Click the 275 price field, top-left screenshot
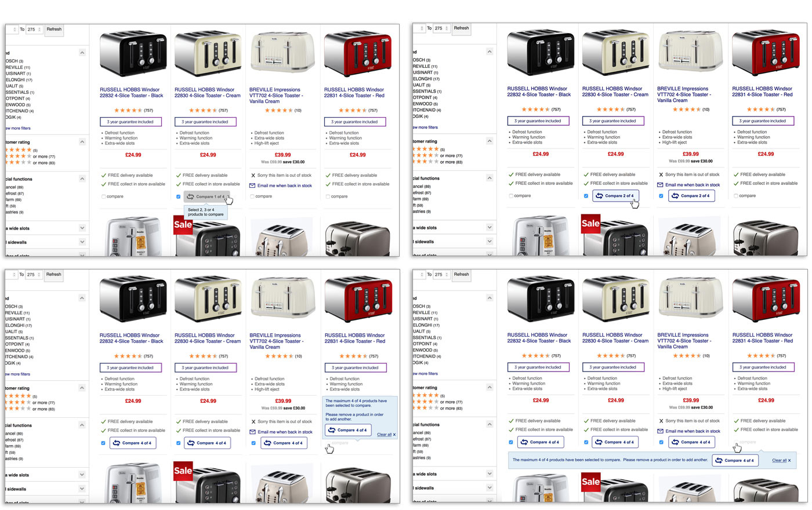The image size is (812, 510). [34, 30]
